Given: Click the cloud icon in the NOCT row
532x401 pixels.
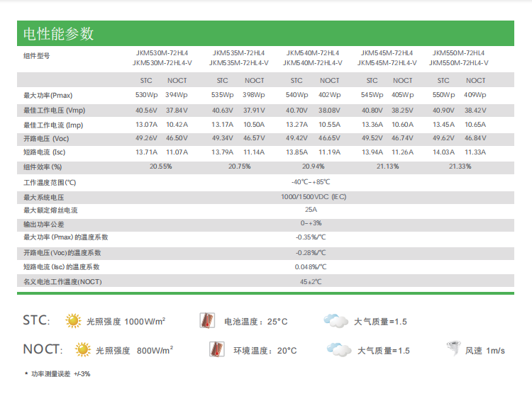Looking at the screenshot, I should (x=339, y=350).
